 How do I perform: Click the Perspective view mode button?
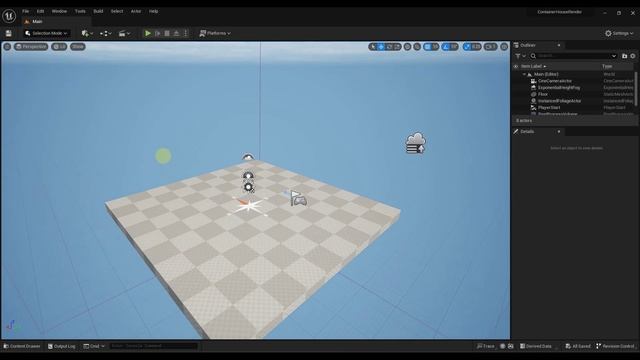31,47
